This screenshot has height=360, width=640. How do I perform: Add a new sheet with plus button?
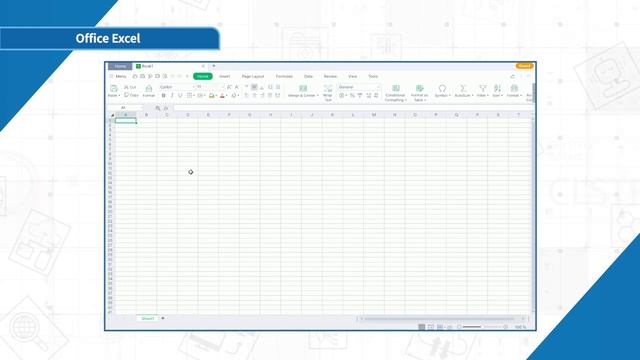coord(163,318)
